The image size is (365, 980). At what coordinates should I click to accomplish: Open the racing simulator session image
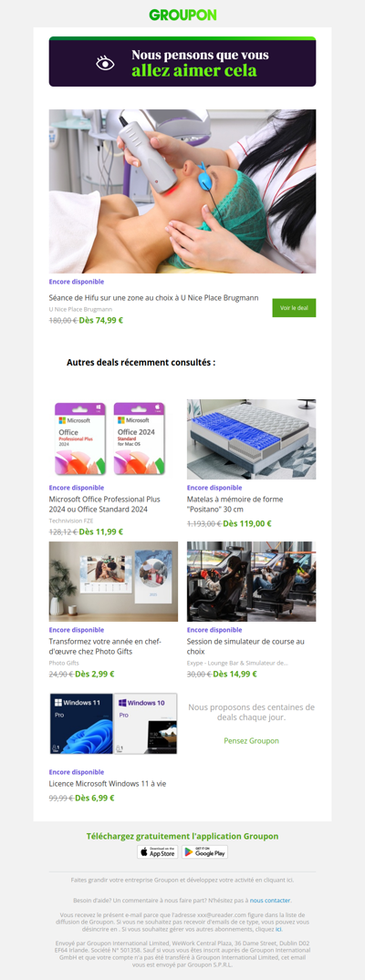[251, 582]
